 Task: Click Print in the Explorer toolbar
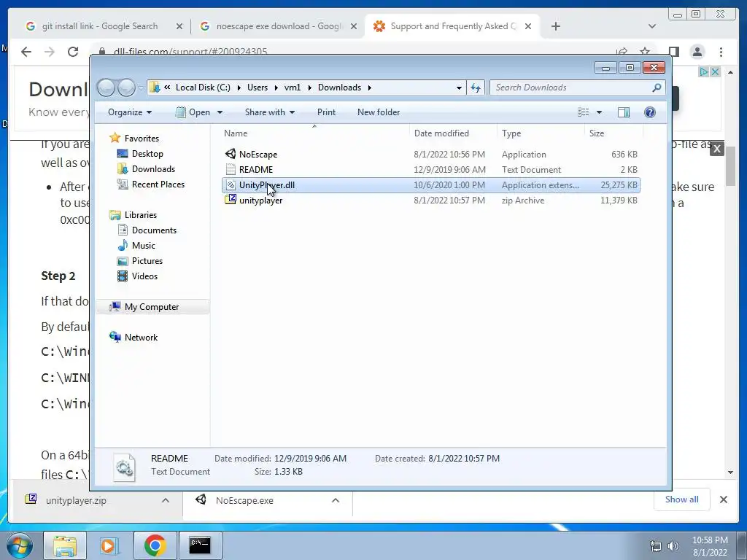[x=326, y=112]
